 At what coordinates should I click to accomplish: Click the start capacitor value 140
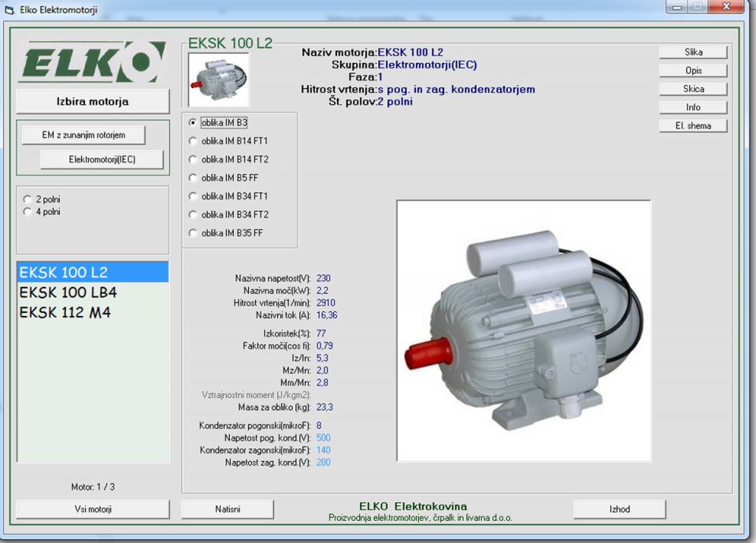(x=323, y=450)
